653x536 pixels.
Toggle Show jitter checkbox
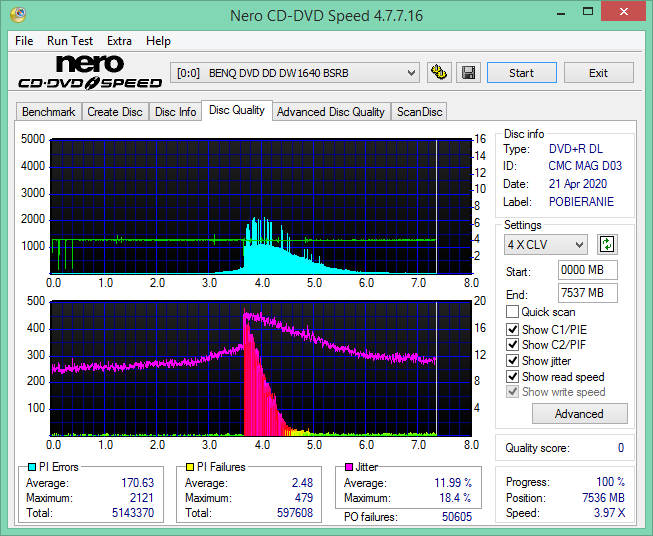pyautogui.click(x=512, y=361)
